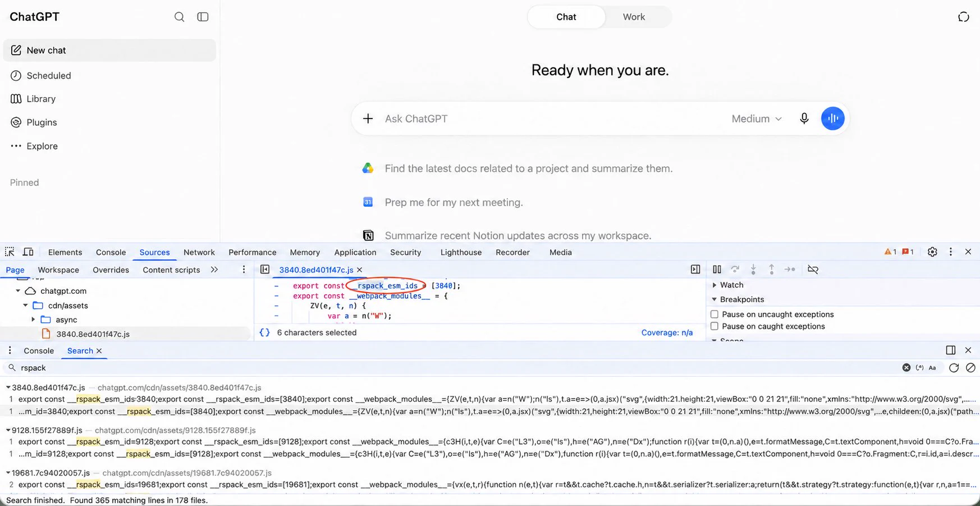Viewport: 980px width, 506px height.
Task: Expand the Watch section
Action: (715, 285)
